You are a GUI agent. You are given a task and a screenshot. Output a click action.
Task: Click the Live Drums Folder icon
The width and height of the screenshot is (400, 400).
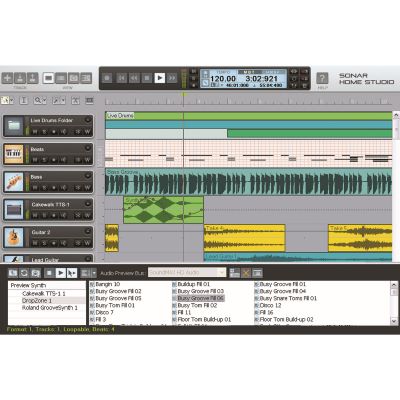[14, 126]
